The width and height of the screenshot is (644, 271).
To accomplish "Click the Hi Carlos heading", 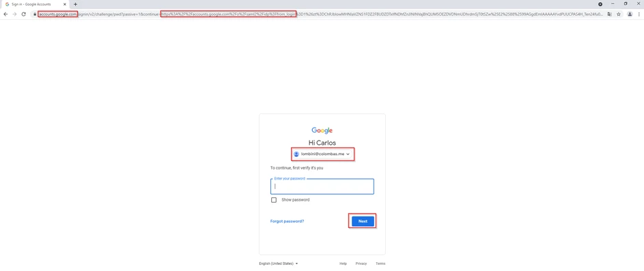I will (322, 143).
